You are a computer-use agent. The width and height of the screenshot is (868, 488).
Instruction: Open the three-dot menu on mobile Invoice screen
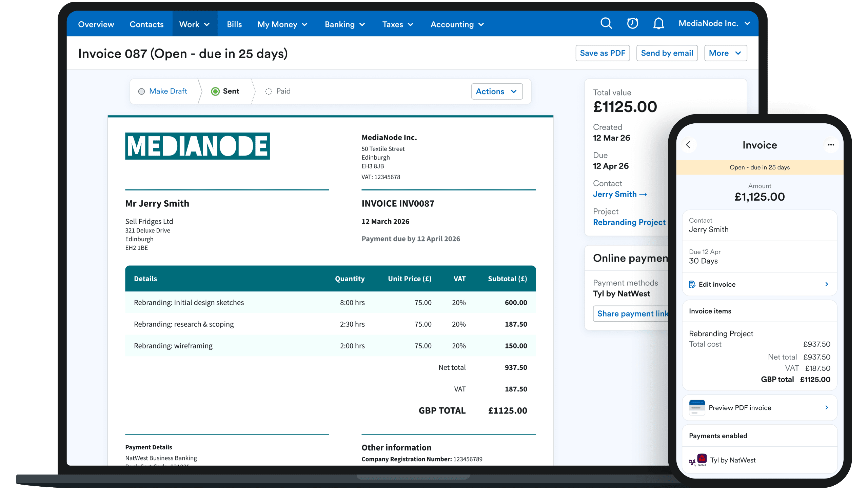pos(831,145)
